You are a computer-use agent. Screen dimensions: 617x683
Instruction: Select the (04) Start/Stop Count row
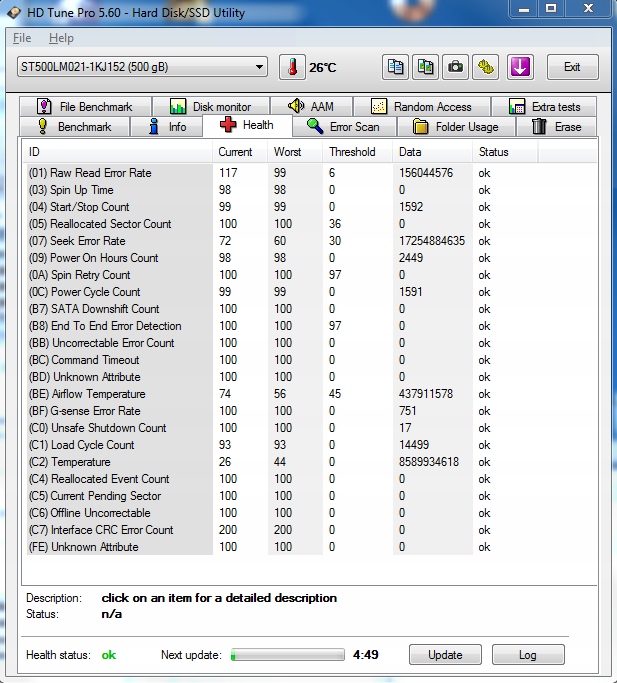[282, 207]
